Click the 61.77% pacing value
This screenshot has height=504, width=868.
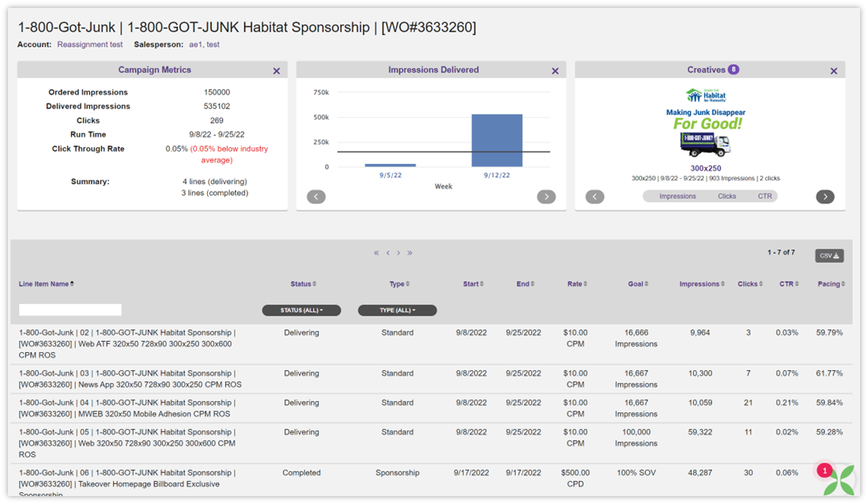coord(829,373)
